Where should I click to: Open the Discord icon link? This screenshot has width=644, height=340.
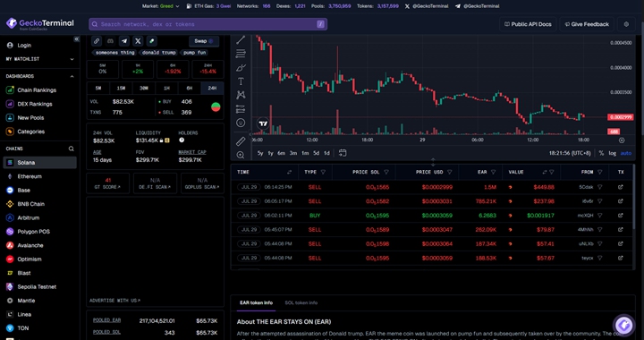click(x=111, y=41)
